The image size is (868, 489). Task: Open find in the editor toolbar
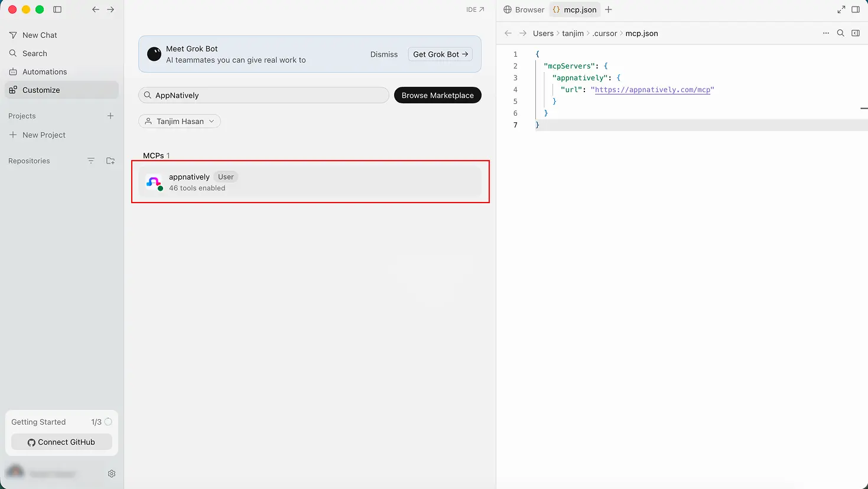841,33
